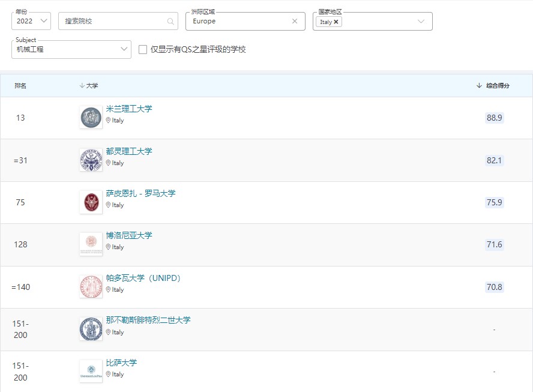Screen dimensions: 533x392
Task: Click rank 75
Action: [x=20, y=202]
